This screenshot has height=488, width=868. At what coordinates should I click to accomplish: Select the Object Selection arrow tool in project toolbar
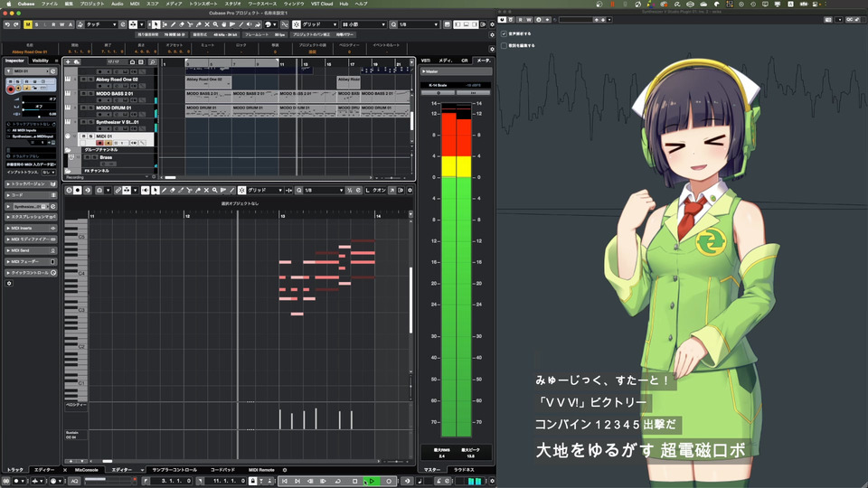[156, 24]
